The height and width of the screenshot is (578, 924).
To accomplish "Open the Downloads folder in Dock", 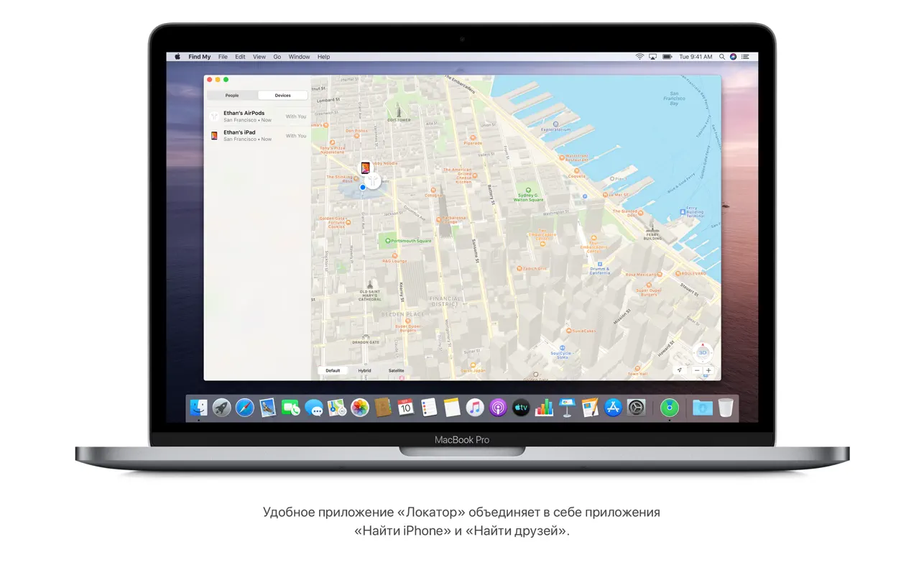I will [703, 408].
